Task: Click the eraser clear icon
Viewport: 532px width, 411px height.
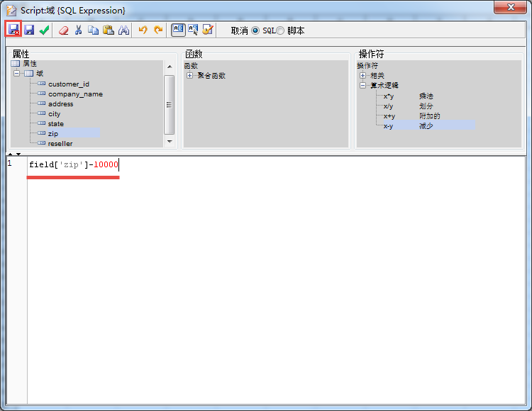Action: (63, 30)
